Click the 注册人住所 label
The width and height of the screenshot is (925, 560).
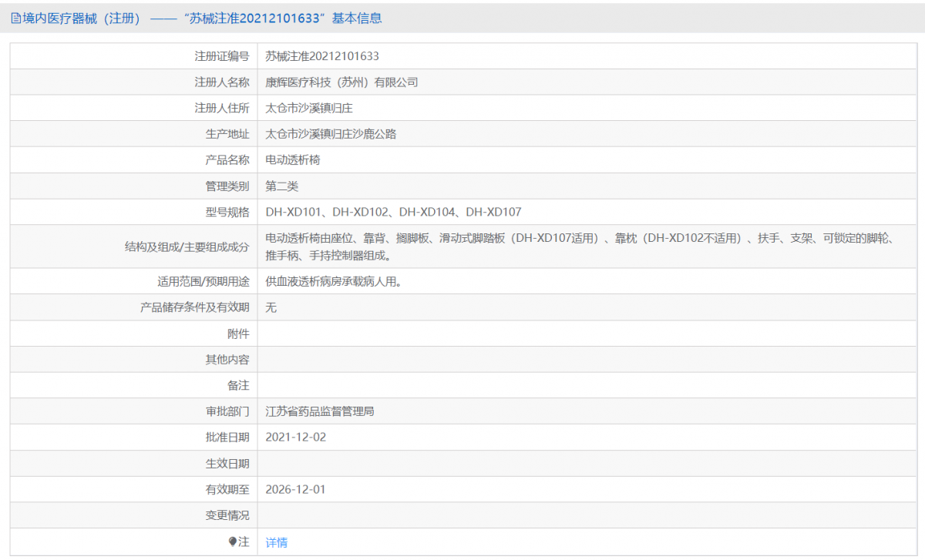[x=222, y=108]
